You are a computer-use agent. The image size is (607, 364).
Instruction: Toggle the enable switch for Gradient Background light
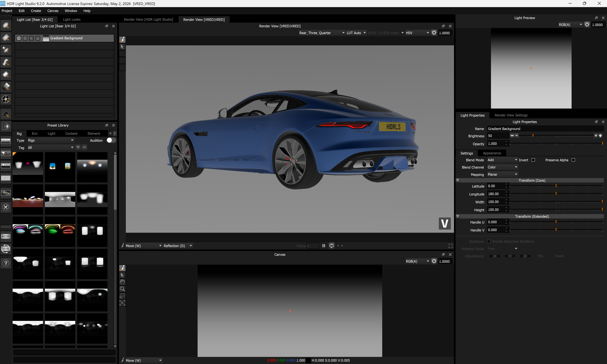click(x=19, y=38)
